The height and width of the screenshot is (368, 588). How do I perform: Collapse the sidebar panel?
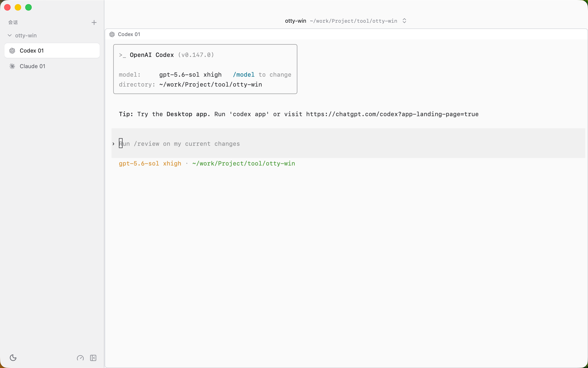click(x=93, y=358)
